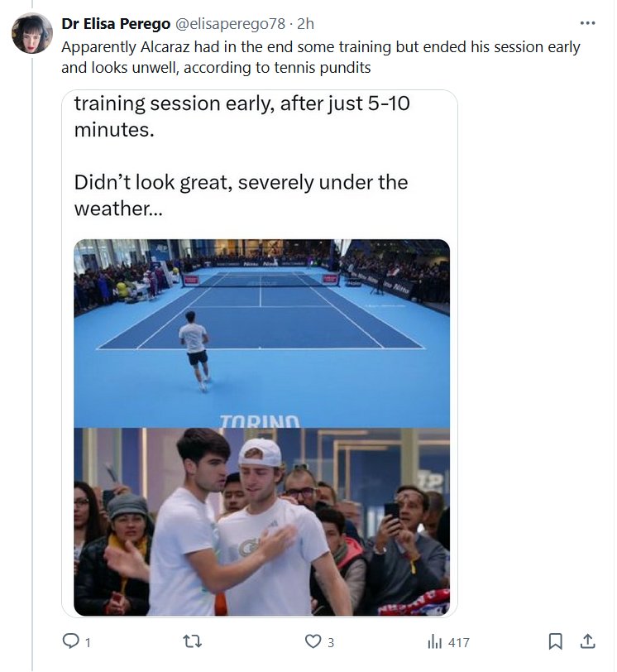Viewport: 617px width, 672px height.
Task: Click the author's round profile avatar
Action: pyautogui.click(x=32, y=34)
